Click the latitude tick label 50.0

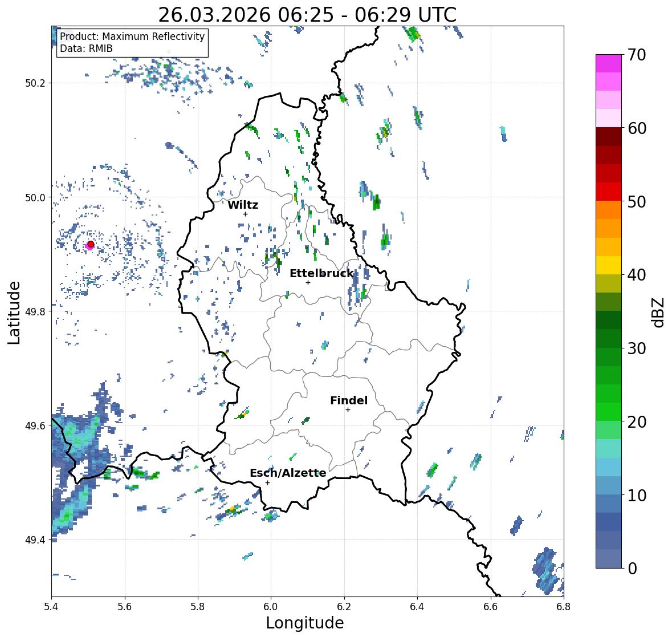(35, 198)
